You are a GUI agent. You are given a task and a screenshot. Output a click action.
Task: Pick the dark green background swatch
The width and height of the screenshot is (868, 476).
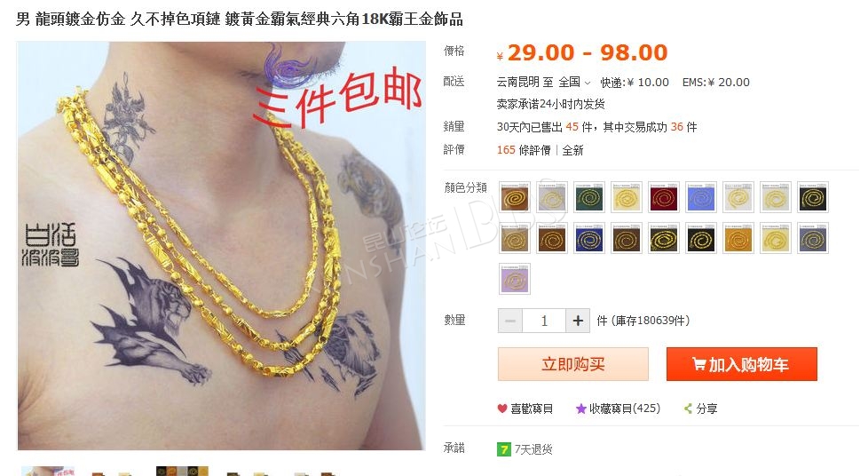pyautogui.click(x=589, y=197)
